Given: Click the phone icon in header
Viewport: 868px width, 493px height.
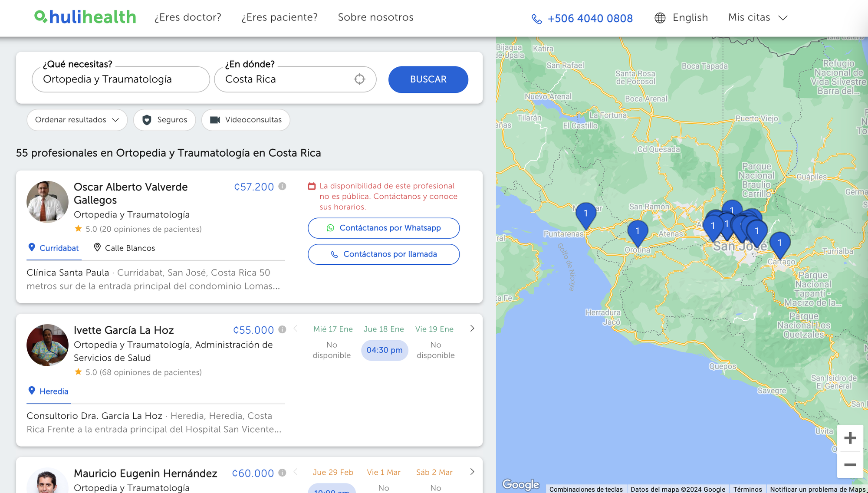Looking at the screenshot, I should pyautogui.click(x=537, y=19).
